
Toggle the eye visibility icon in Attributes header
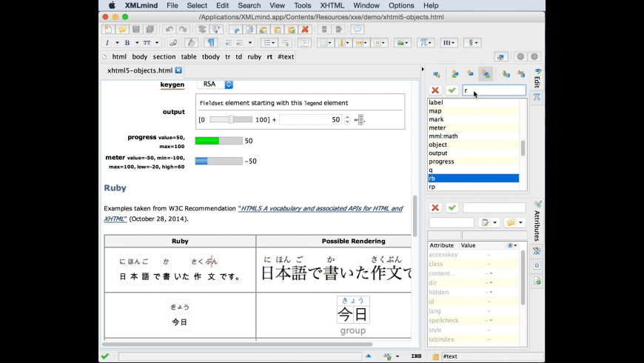(x=510, y=245)
